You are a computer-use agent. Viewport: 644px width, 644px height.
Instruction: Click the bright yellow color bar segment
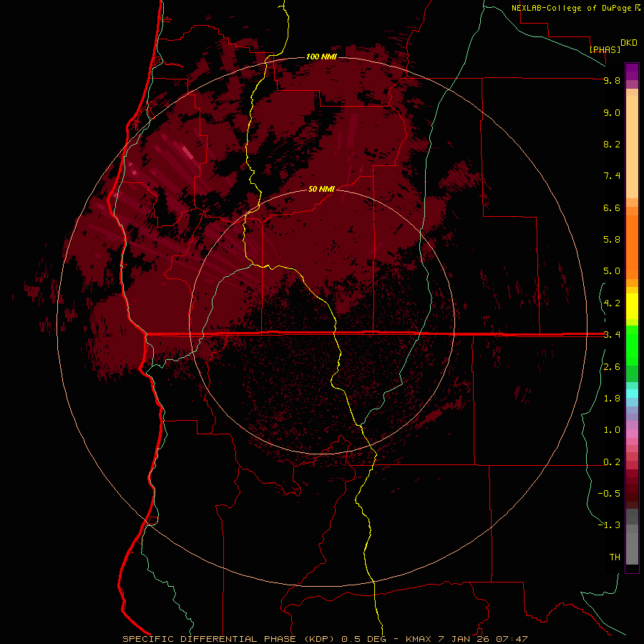coord(632,306)
